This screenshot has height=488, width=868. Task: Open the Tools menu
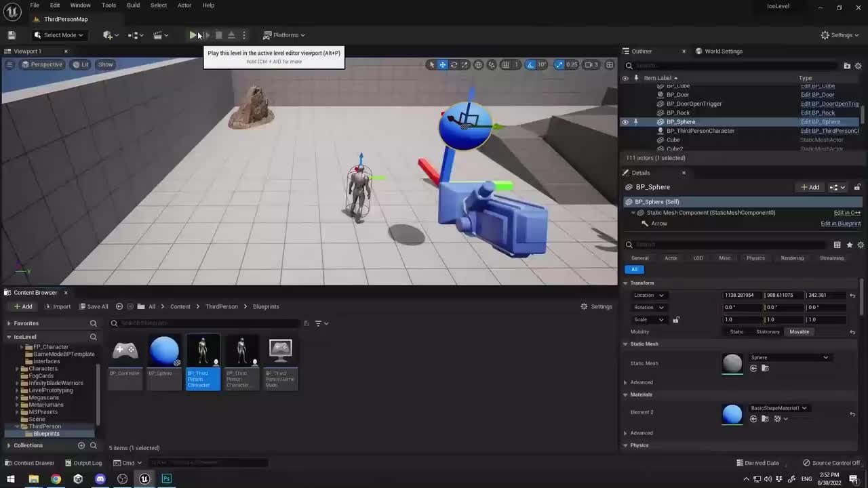(108, 5)
